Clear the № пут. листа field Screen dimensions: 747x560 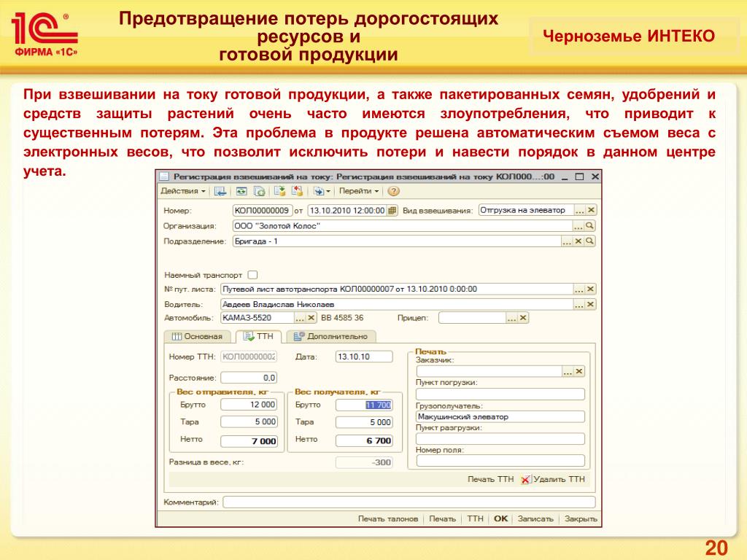(590, 289)
